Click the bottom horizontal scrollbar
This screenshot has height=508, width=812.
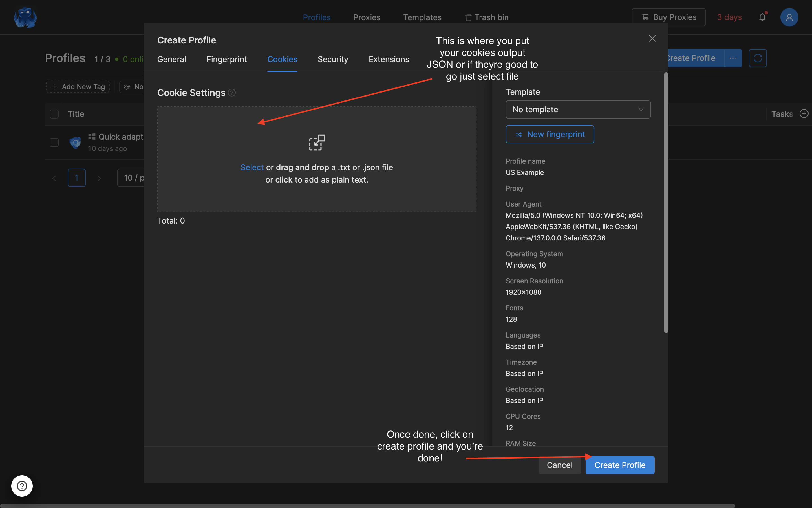click(x=367, y=506)
